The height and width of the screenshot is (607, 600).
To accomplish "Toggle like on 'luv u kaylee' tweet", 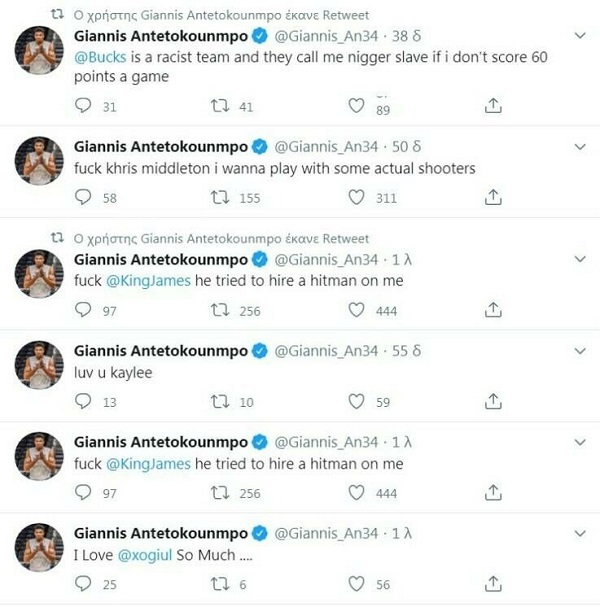I will pos(356,402).
